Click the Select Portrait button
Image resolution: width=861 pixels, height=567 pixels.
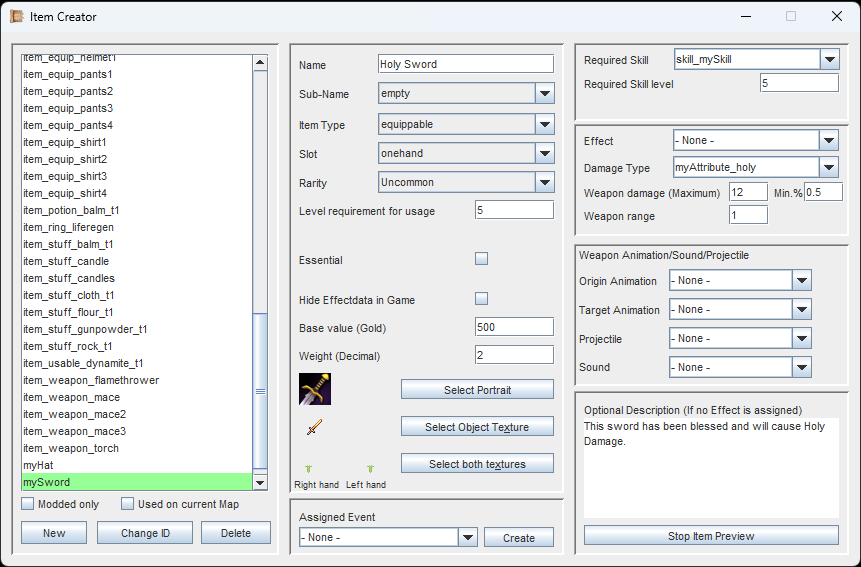pyautogui.click(x=477, y=390)
